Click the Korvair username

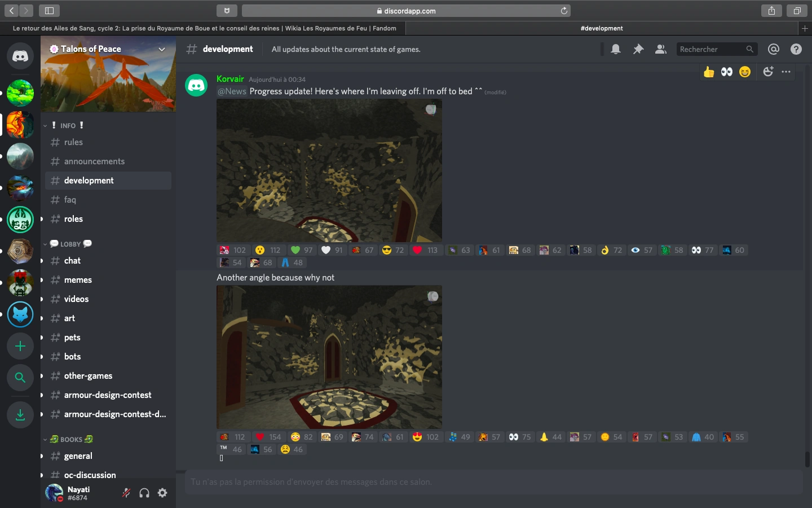(x=230, y=79)
